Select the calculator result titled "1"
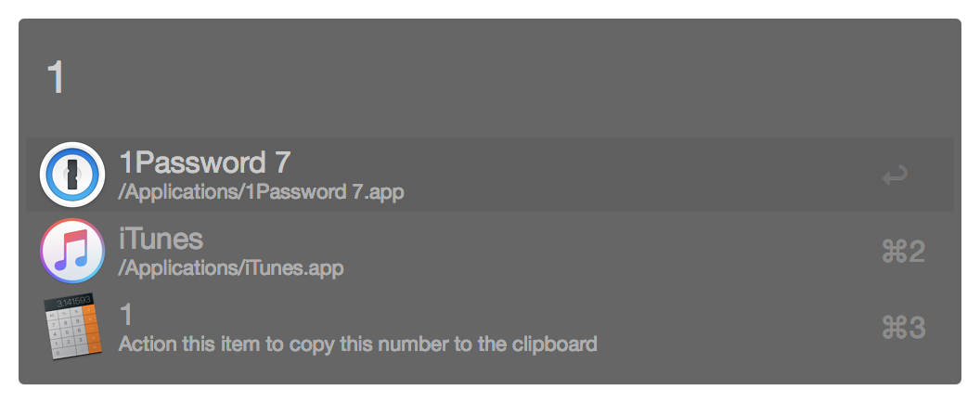This screenshot has height=403, width=980. pyautogui.click(x=126, y=316)
